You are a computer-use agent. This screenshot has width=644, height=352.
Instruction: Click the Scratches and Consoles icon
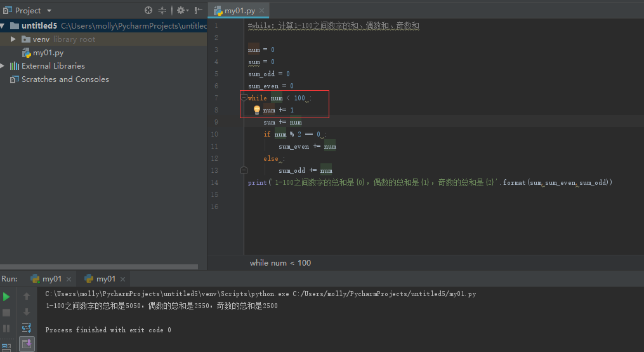point(15,79)
